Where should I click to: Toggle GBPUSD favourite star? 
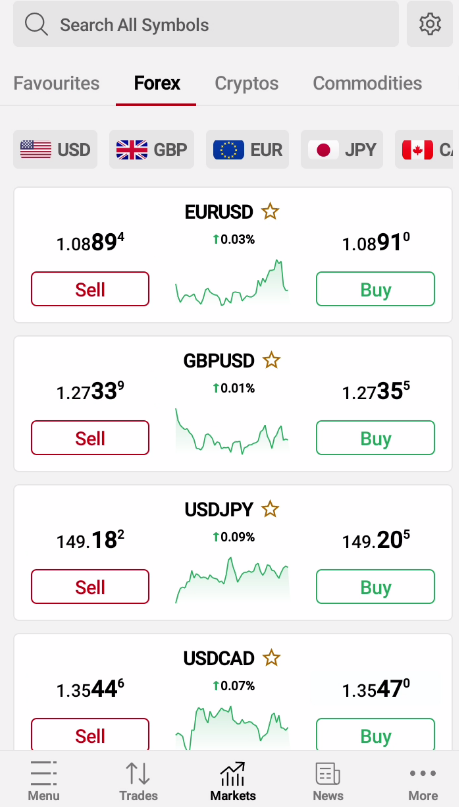tap(271, 360)
